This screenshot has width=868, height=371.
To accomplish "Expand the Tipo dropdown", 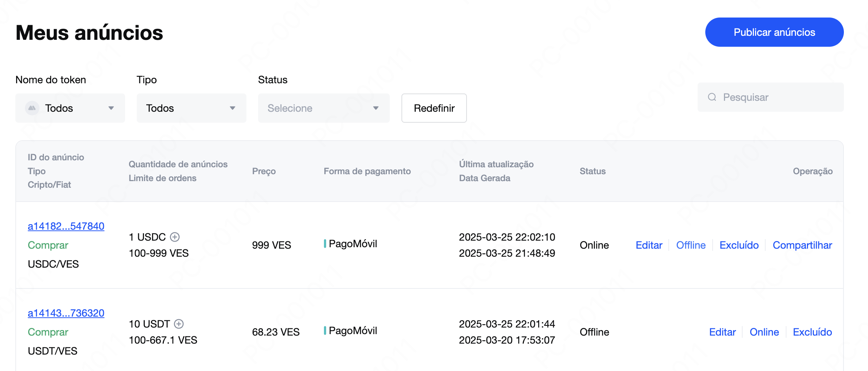I will coord(191,108).
